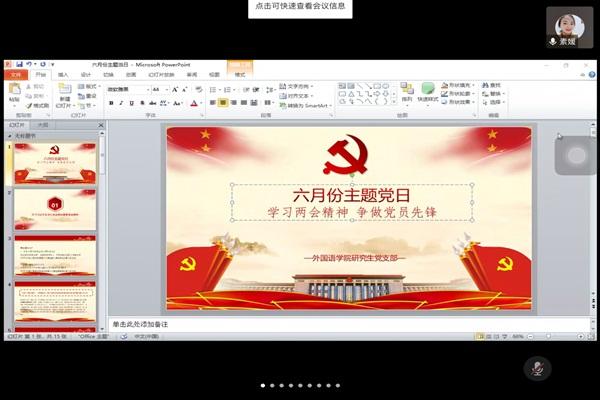Viewport: 600px width, 400px height.
Task: Toggle Bold formatting
Action: click(111, 103)
